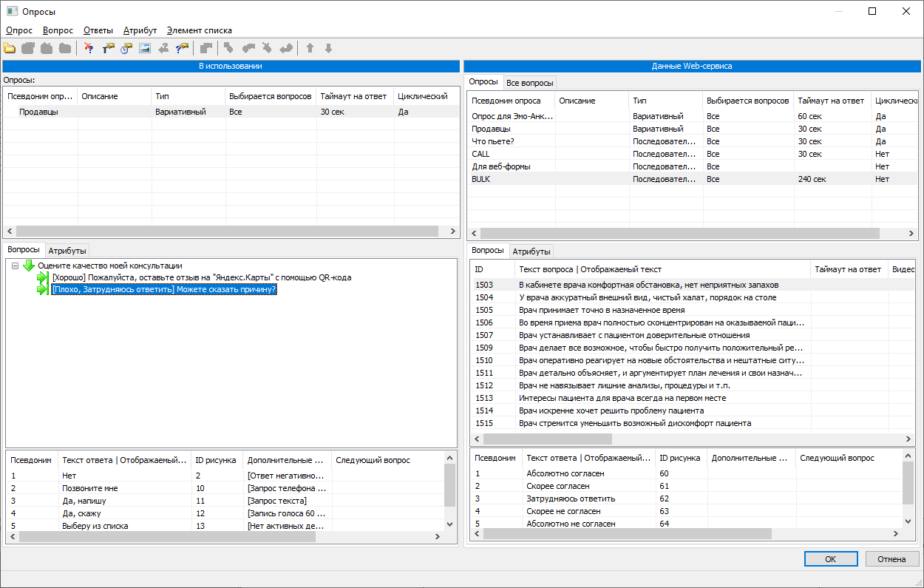Click the red X delete question icon
Viewport: 924px width, 588px height.
(89, 49)
